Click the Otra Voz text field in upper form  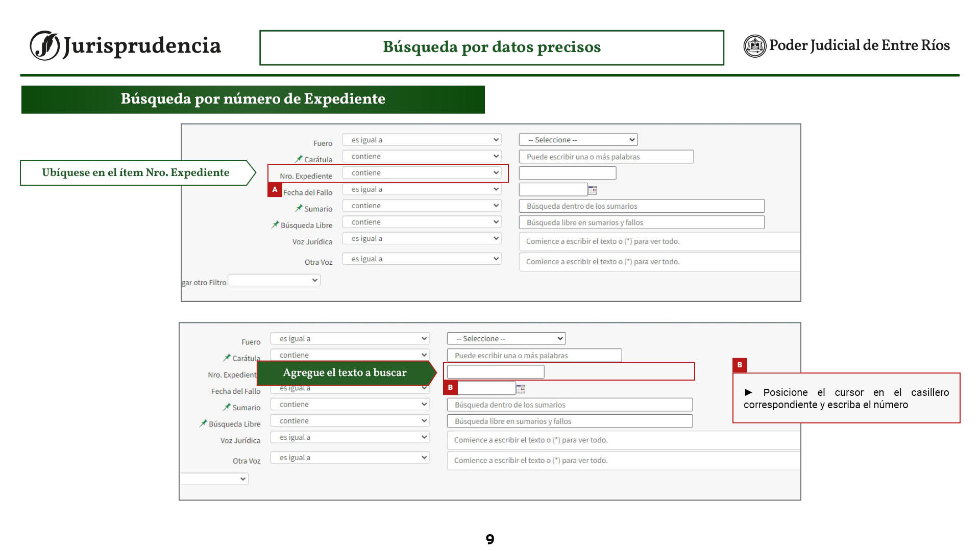click(659, 262)
